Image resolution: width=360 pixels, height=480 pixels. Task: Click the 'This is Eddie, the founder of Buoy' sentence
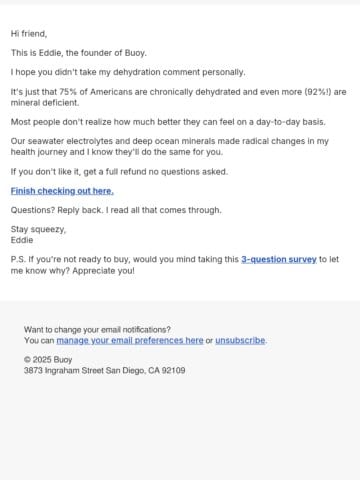pos(79,53)
